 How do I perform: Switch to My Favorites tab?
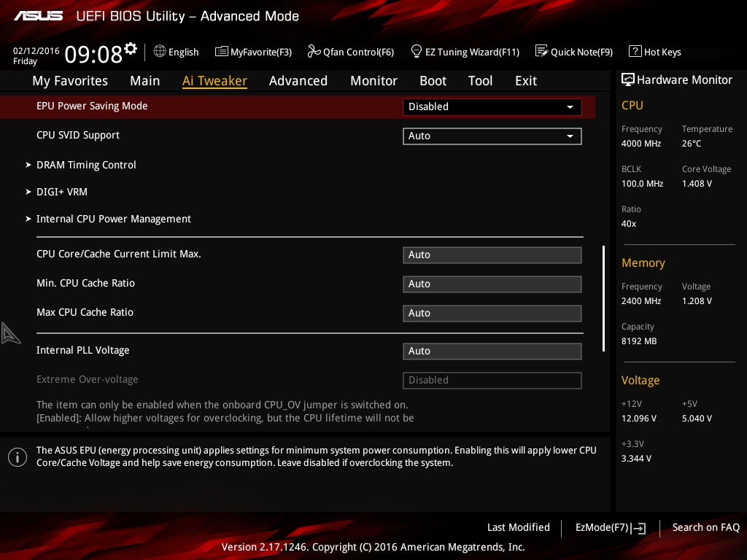[x=70, y=81]
